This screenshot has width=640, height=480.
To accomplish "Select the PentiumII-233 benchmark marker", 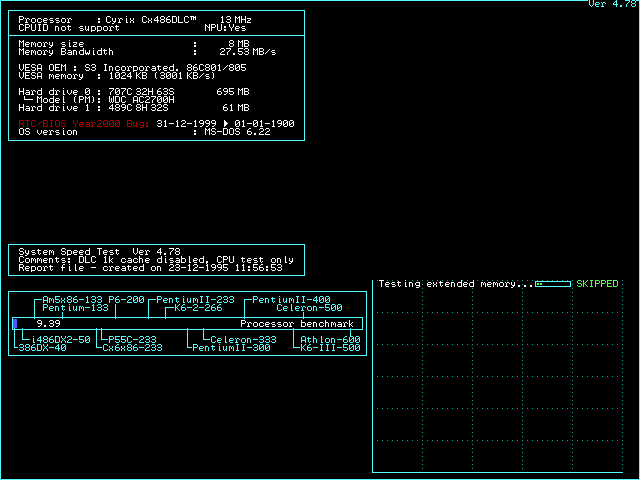I will click(195, 300).
